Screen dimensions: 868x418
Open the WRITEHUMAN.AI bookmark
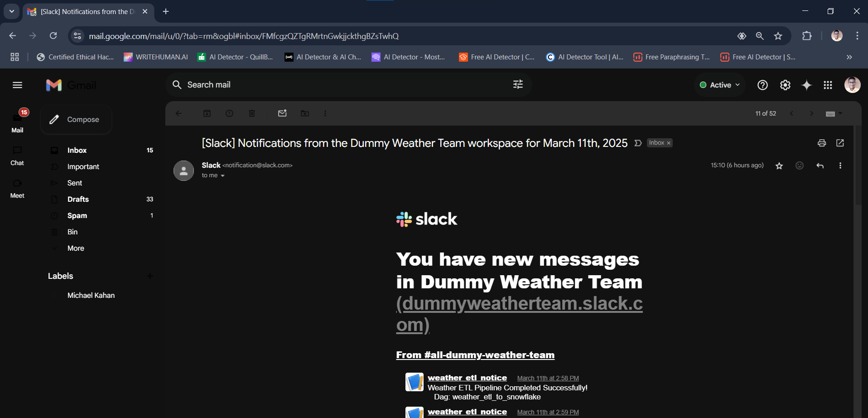point(156,57)
